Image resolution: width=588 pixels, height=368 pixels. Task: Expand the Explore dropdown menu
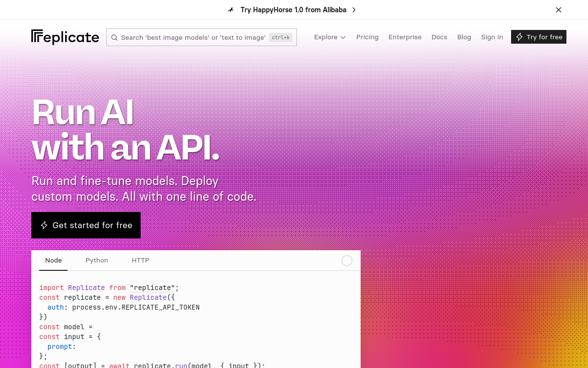click(x=330, y=37)
